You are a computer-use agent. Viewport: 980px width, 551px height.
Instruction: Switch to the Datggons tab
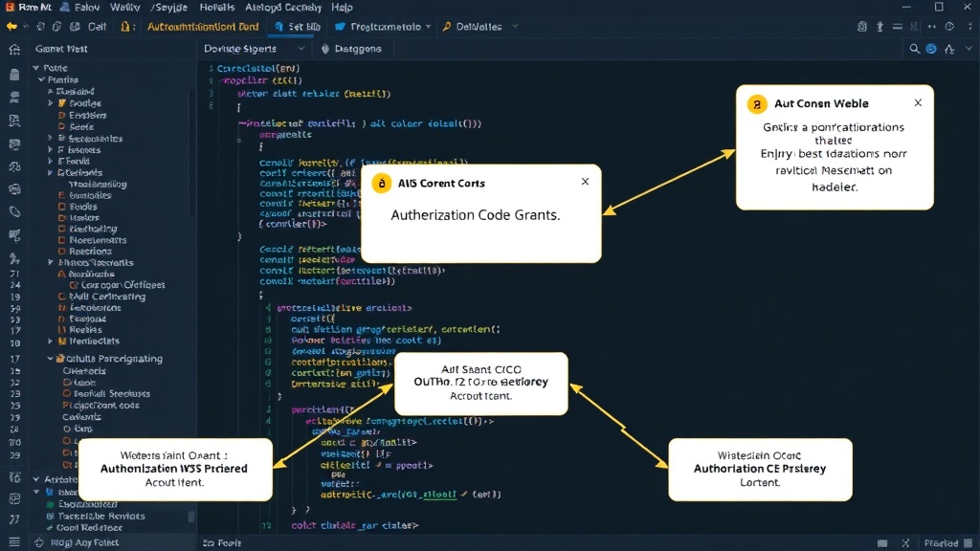pos(351,49)
